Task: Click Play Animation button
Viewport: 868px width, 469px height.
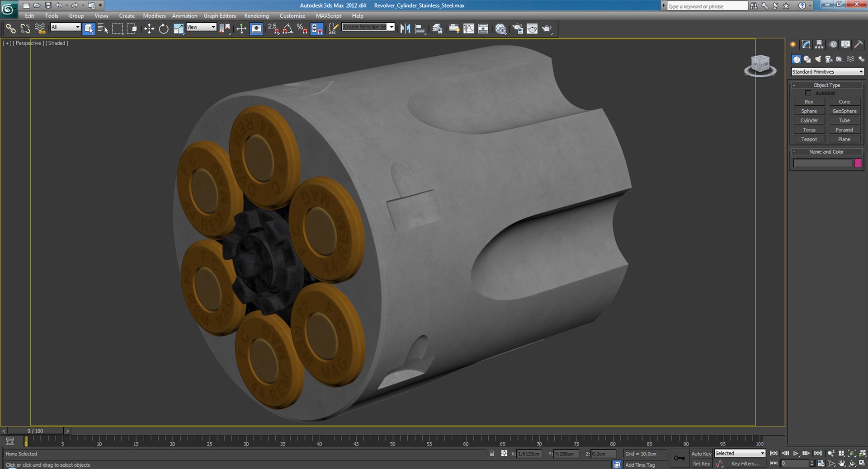Action: (796, 453)
